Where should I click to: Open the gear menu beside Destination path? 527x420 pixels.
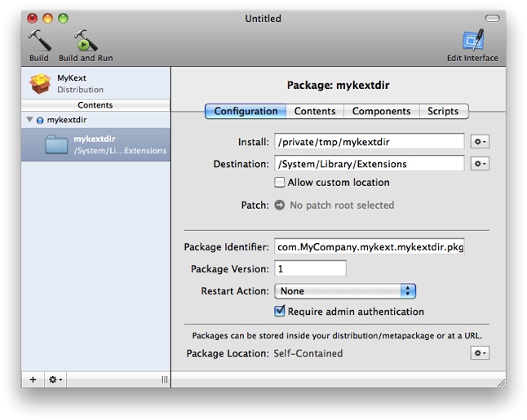[480, 164]
